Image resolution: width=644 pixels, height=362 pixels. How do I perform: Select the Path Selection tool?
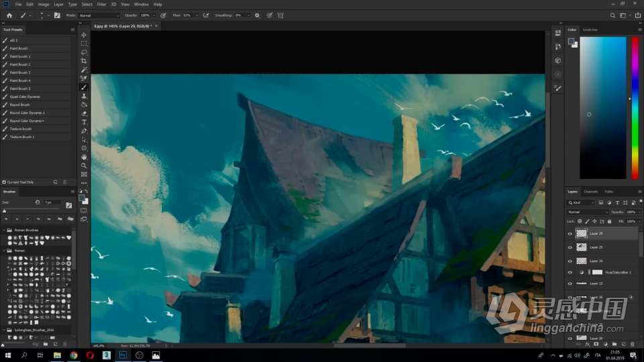click(84, 139)
